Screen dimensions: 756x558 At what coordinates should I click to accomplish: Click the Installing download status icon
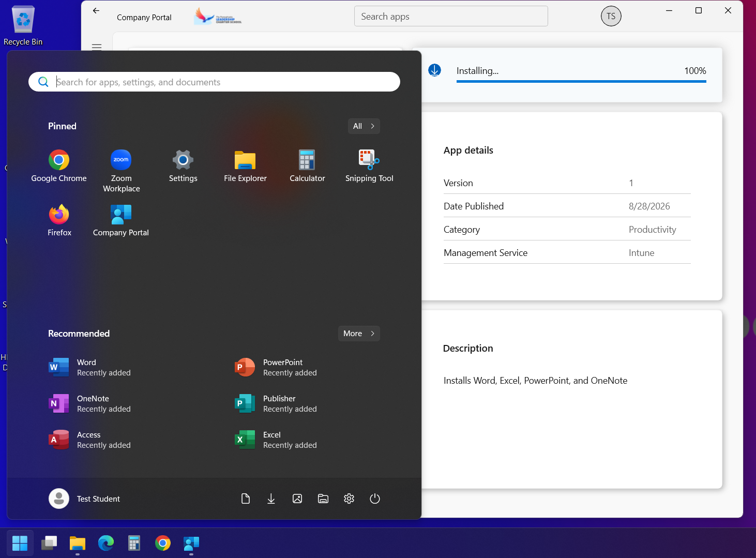435,70
